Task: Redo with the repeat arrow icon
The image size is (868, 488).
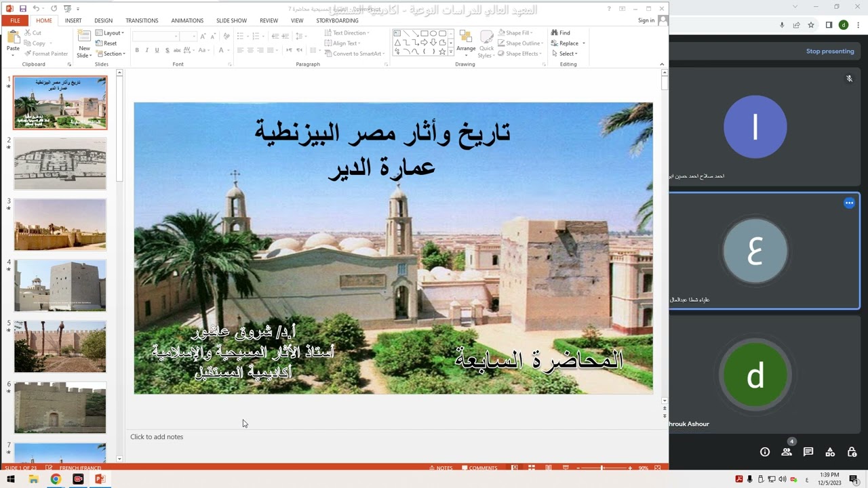Action: (54, 9)
